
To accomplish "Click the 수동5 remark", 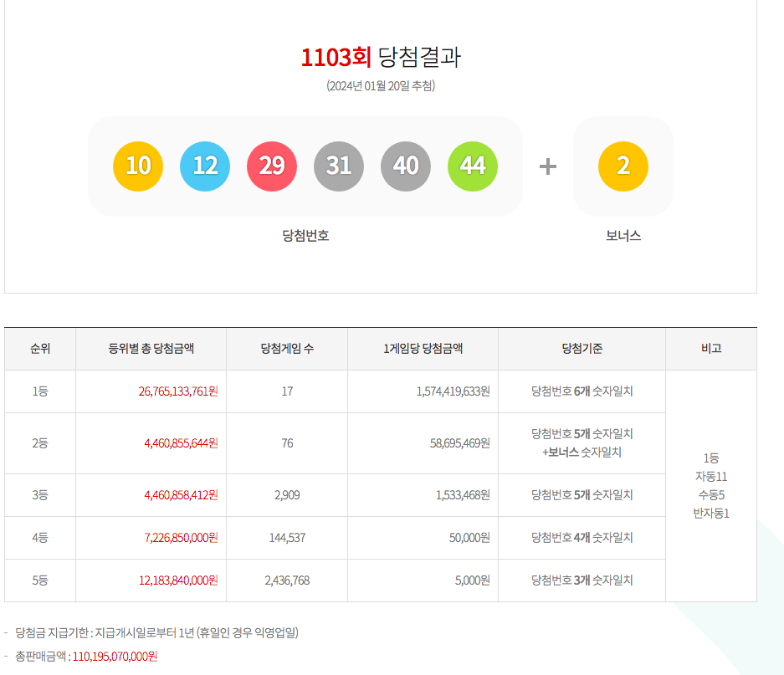I will tap(711, 495).
